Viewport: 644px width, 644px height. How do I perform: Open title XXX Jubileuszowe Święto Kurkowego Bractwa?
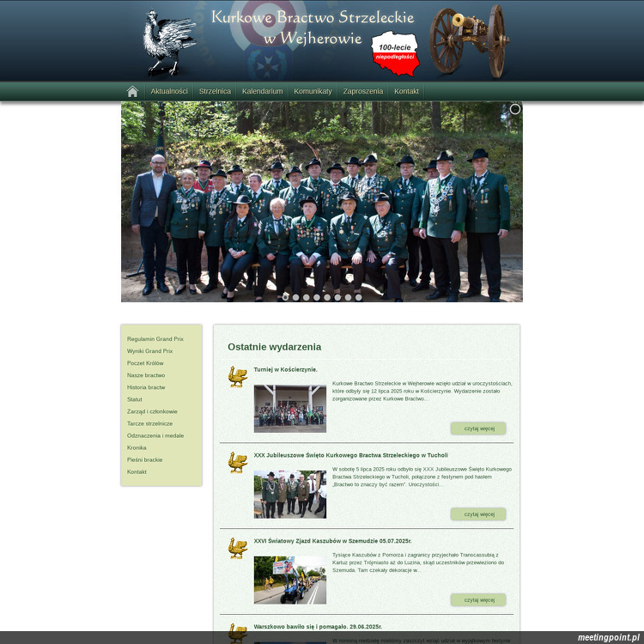pos(350,455)
